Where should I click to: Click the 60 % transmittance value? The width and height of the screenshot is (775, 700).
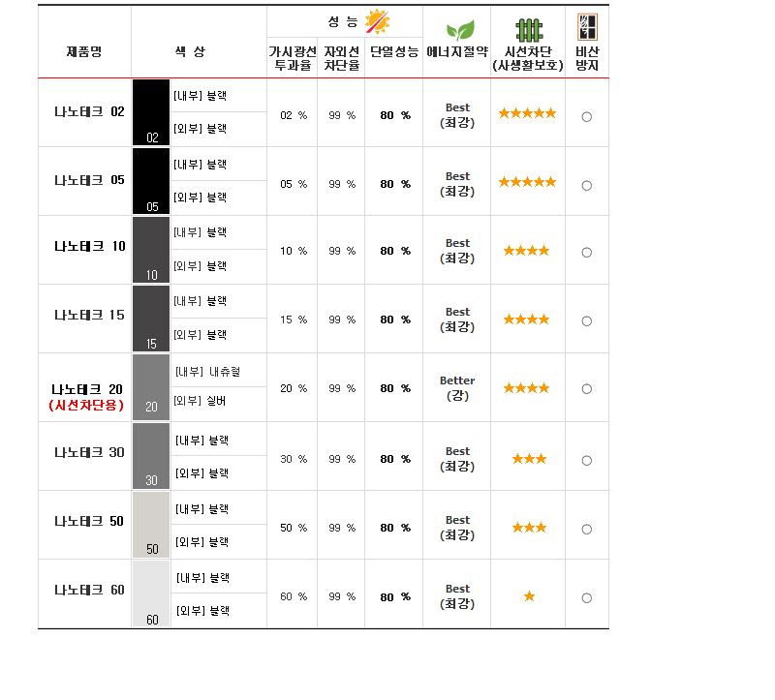pos(294,596)
